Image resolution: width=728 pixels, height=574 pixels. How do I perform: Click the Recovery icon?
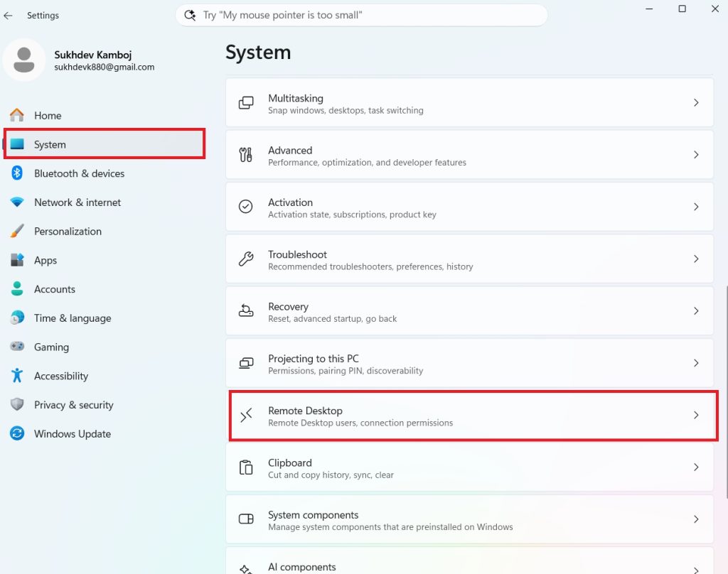[x=245, y=310]
